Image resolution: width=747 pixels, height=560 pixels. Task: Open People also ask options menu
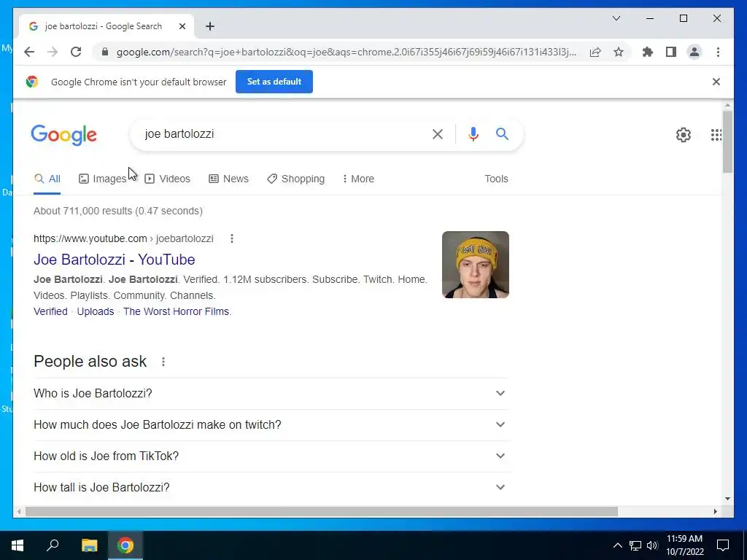(163, 362)
